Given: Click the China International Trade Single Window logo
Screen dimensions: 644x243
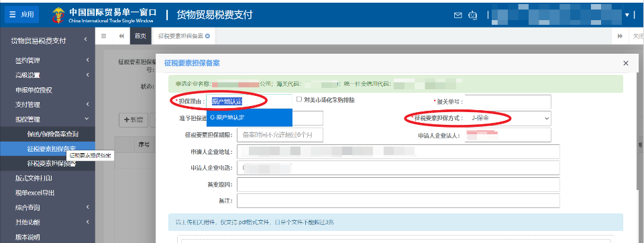Looking at the screenshot, I should point(104,15).
